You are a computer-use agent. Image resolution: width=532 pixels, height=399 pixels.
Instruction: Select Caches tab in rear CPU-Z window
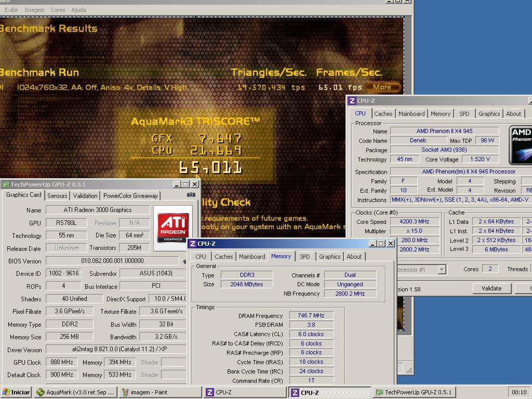[383, 114]
